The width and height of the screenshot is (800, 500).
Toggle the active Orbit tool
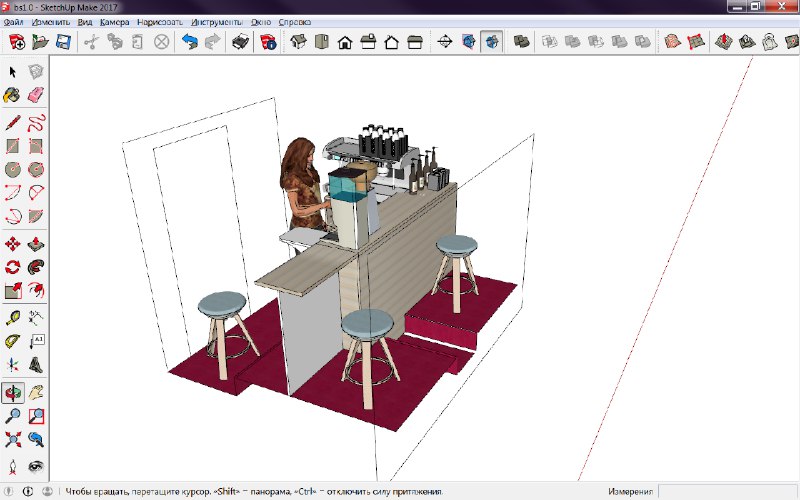click(13, 392)
